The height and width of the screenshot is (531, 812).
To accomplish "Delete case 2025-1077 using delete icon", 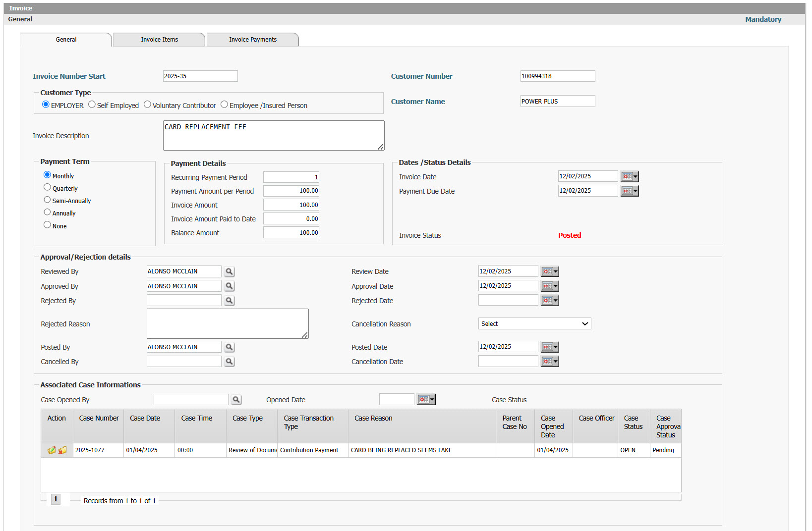I will [62, 450].
